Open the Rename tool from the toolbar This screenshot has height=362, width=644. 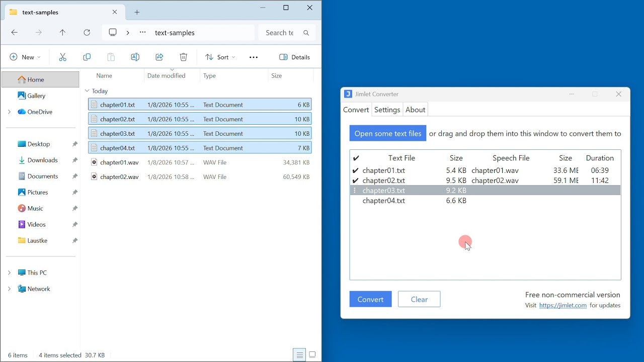(x=135, y=57)
